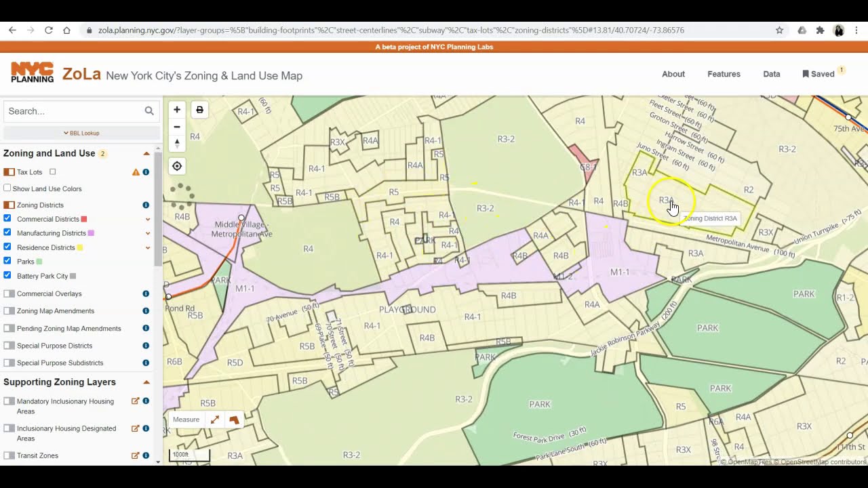This screenshot has height=488, width=868.
Task: Turn on the Special Purpose Subdistricts layer
Action: [x=9, y=363]
